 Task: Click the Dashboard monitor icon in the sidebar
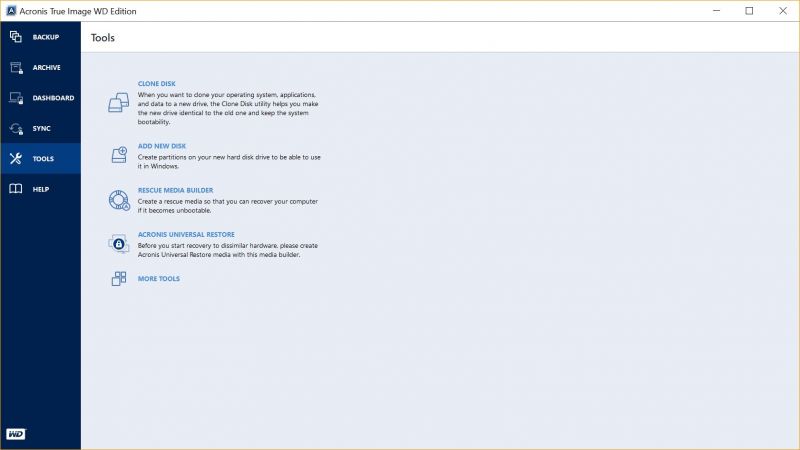16,98
